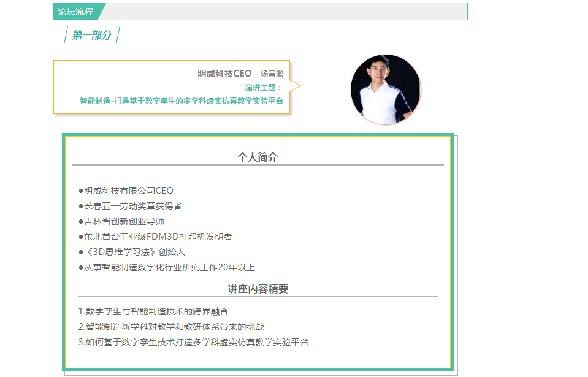
Task: Click the 明威科技CEO title text
Action: click(x=224, y=74)
